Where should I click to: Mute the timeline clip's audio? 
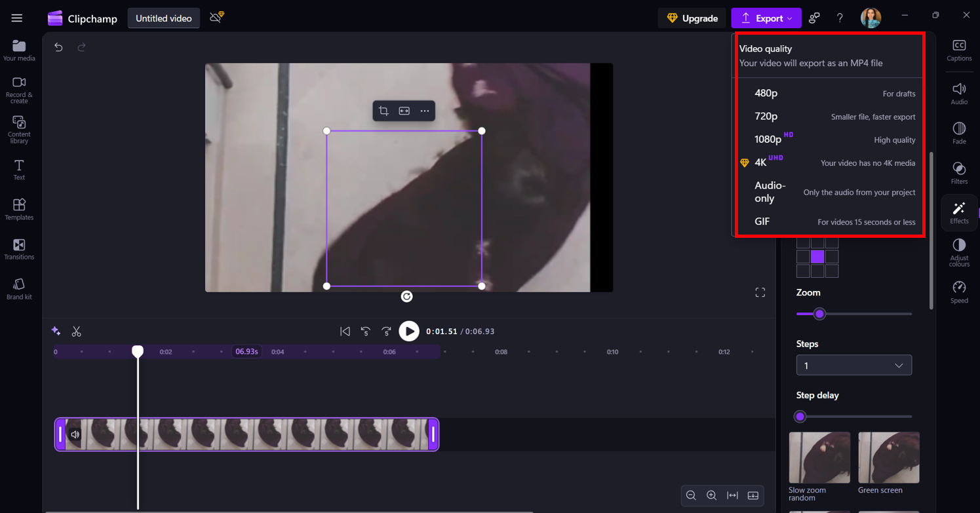[x=75, y=434]
